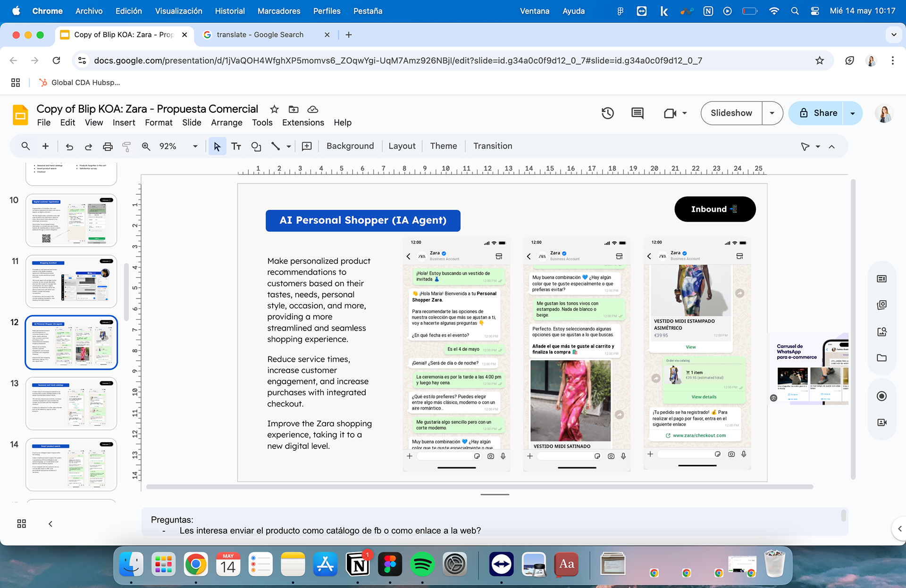Star the presentation title

pyautogui.click(x=274, y=109)
